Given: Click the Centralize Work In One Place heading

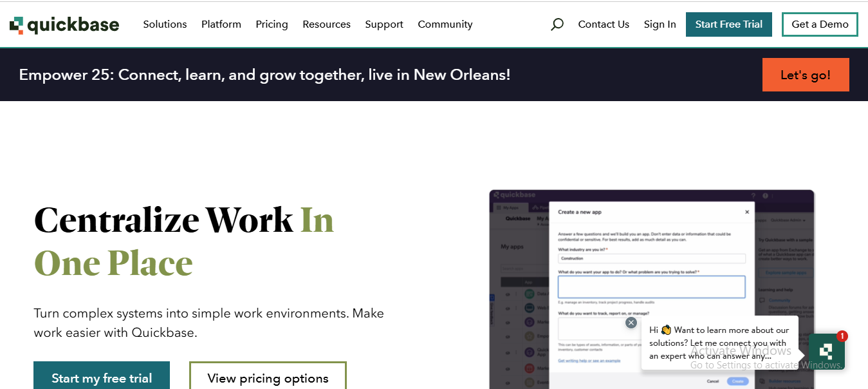Looking at the screenshot, I should click(184, 241).
